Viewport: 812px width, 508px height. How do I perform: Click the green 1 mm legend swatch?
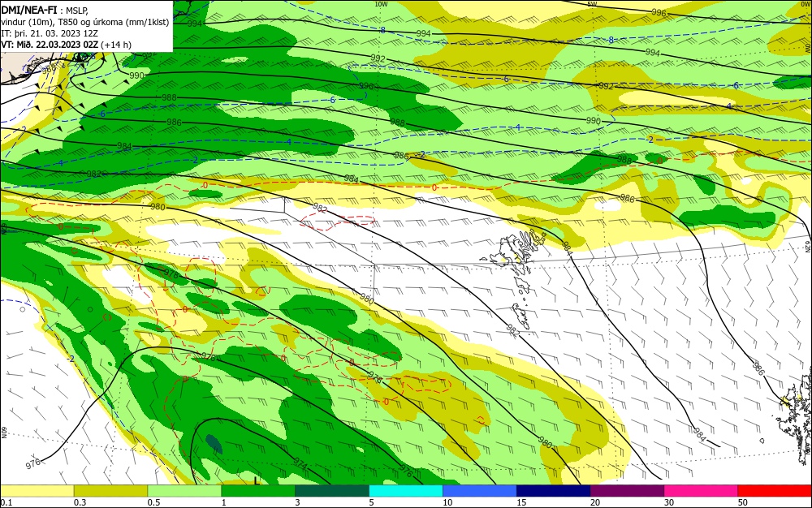click(258, 491)
